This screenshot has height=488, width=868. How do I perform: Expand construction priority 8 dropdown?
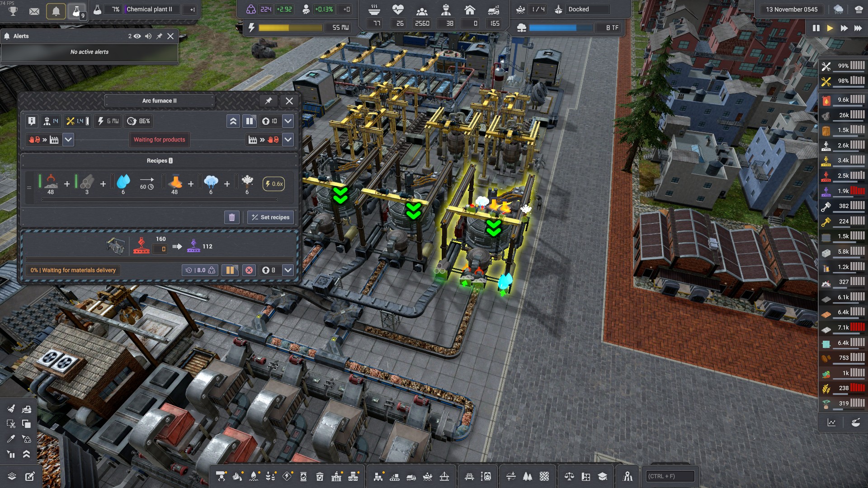click(x=288, y=270)
